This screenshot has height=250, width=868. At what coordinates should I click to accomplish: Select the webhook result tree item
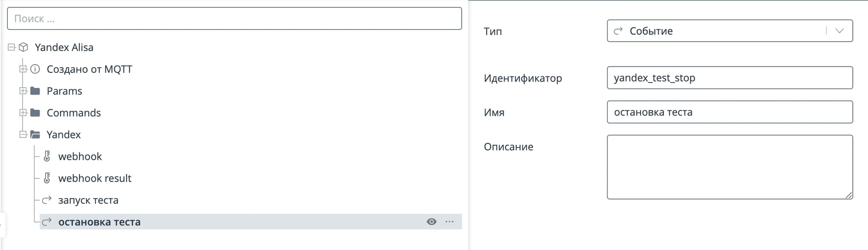95,178
